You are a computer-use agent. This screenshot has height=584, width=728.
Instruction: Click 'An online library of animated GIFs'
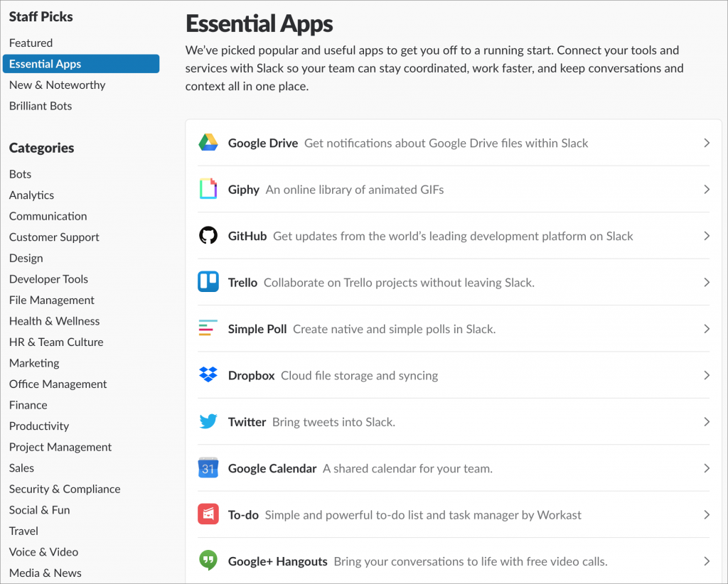pos(355,190)
